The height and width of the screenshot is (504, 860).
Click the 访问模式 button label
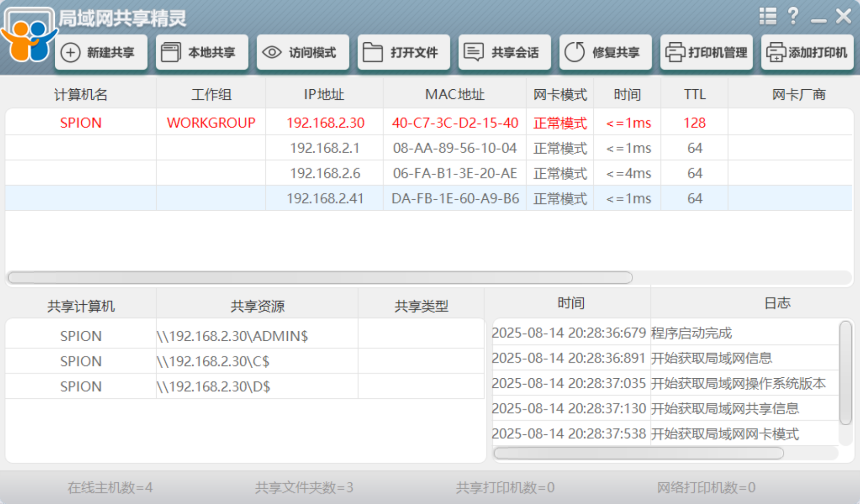pos(312,52)
